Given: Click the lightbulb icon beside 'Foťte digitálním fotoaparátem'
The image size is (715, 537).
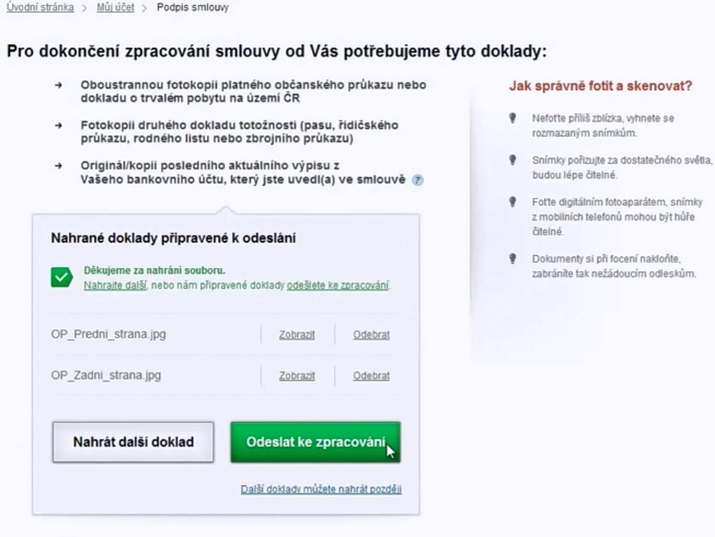Looking at the screenshot, I should (x=513, y=202).
